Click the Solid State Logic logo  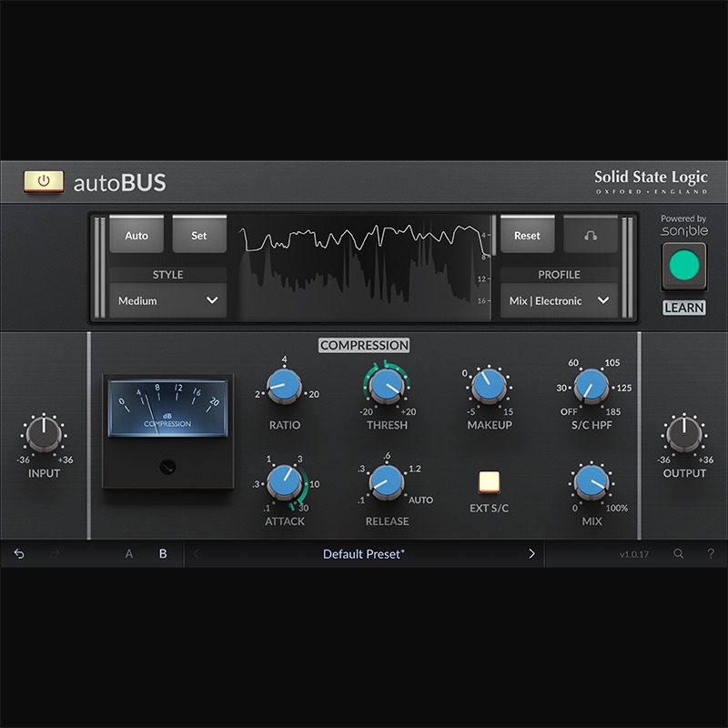tap(651, 181)
